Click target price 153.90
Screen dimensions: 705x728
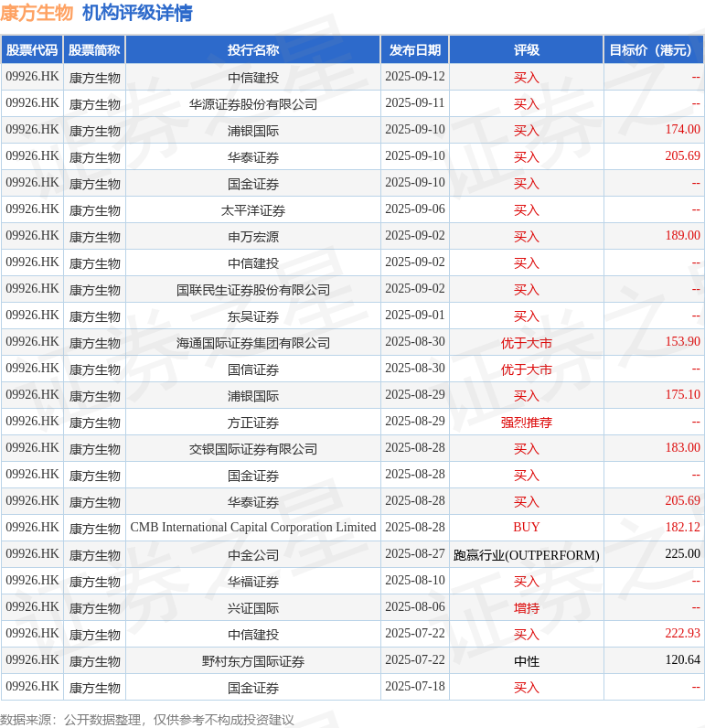click(x=682, y=342)
